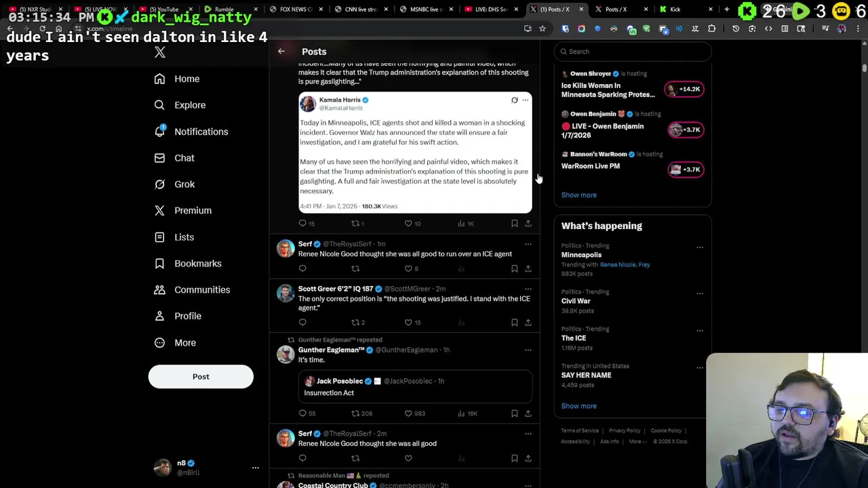Open Gunther Eagleman profile avatar

coord(285,354)
